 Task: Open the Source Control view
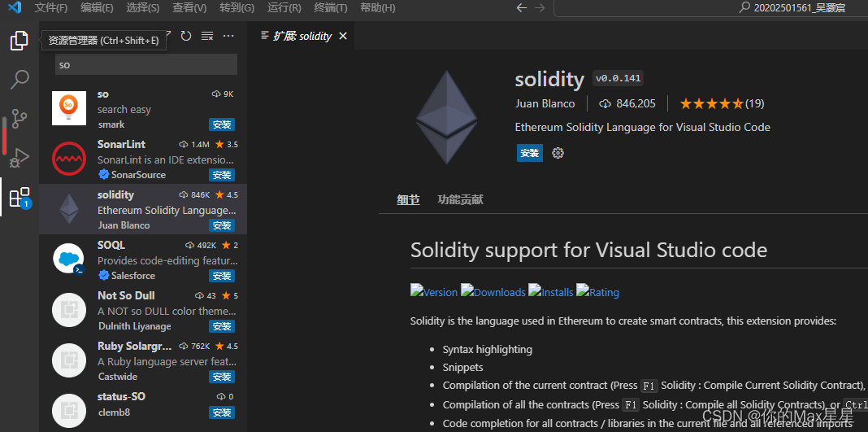click(20, 119)
